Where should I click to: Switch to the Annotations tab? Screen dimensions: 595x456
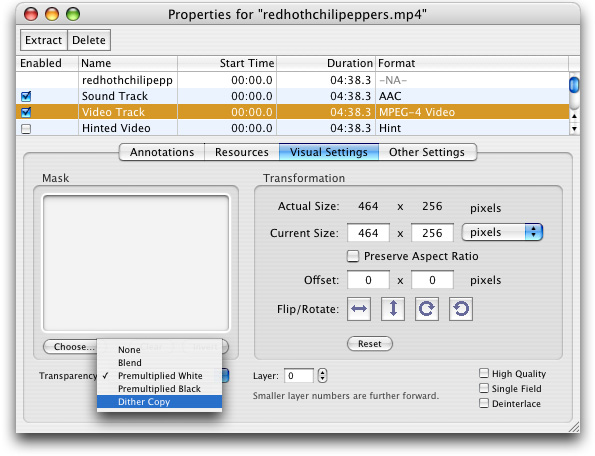click(x=162, y=152)
